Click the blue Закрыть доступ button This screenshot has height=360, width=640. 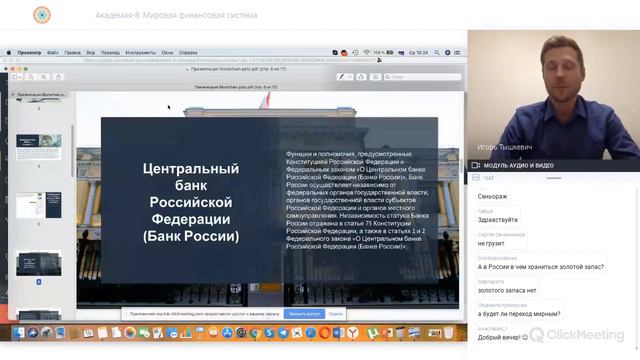click(x=304, y=314)
